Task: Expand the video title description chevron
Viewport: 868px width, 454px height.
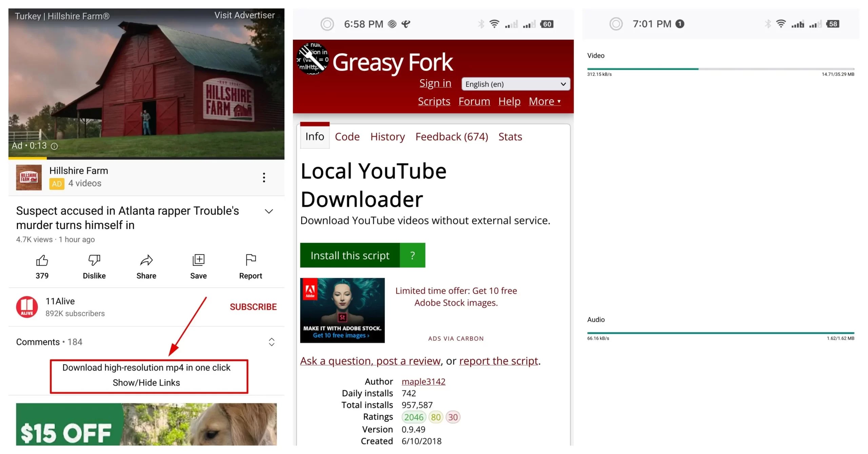Action: tap(269, 211)
